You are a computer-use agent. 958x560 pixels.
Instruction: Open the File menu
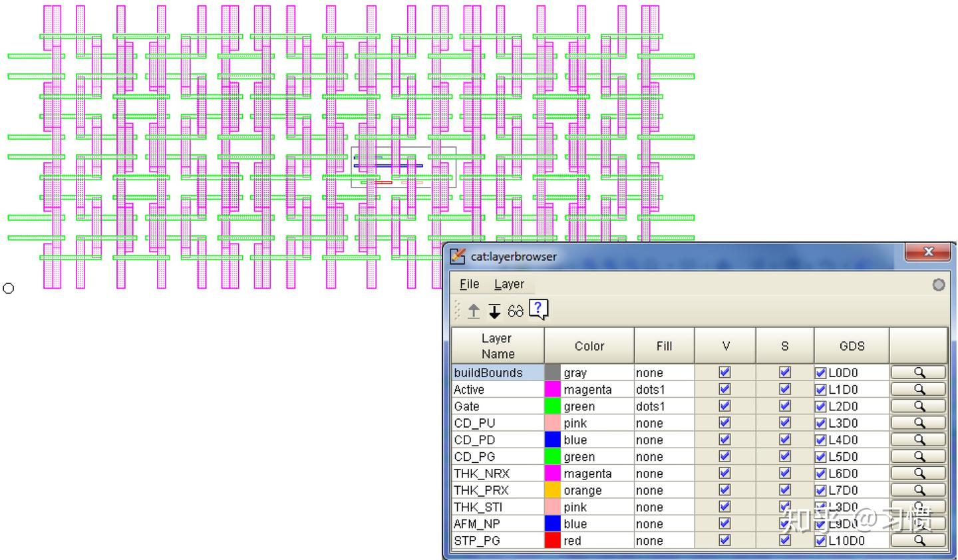(468, 283)
